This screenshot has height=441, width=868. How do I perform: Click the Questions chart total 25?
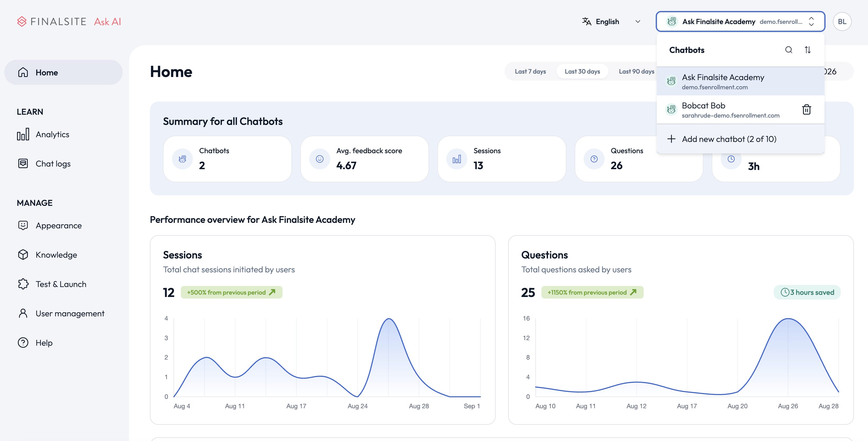pos(528,293)
